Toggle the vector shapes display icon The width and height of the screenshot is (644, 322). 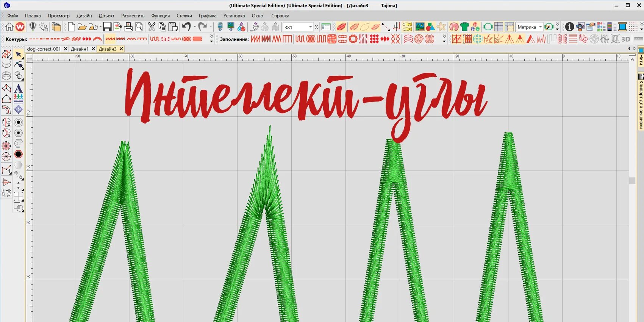[430, 27]
